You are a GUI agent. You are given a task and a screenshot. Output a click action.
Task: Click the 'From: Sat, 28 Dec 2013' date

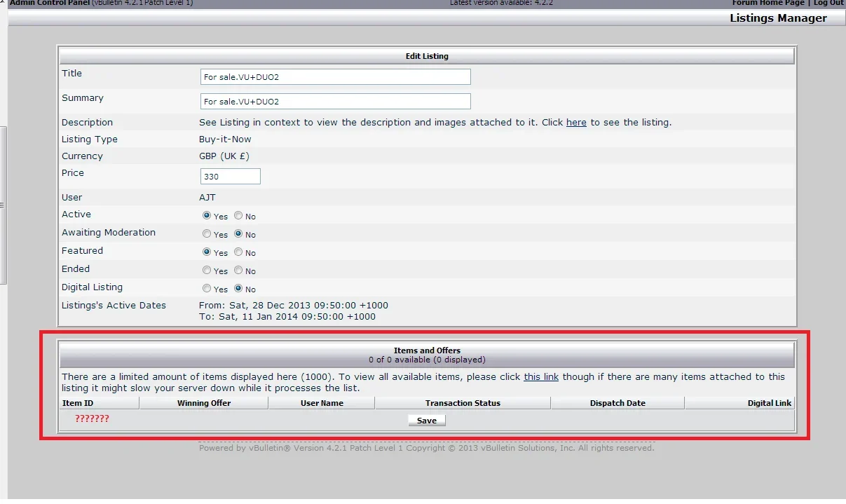[x=294, y=306]
